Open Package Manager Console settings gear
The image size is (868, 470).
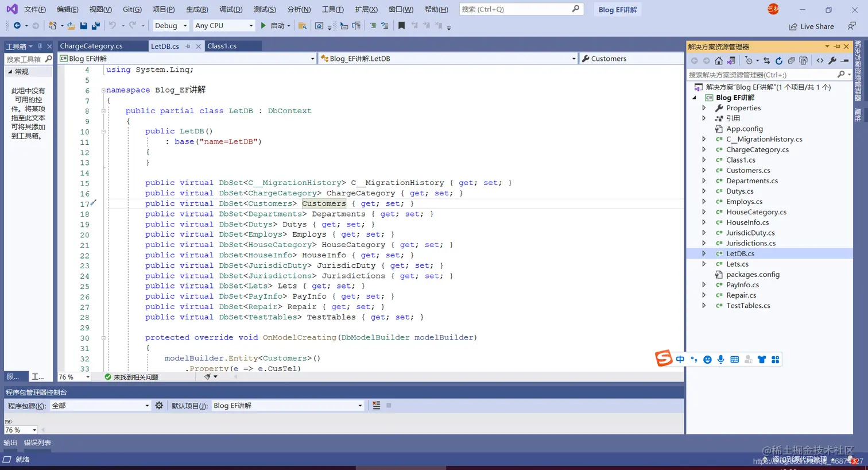[159, 406]
